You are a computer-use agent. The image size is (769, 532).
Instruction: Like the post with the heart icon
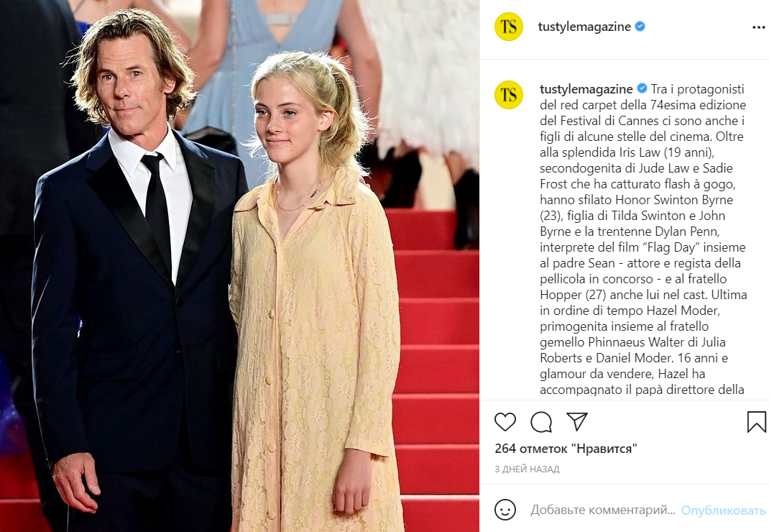point(505,422)
